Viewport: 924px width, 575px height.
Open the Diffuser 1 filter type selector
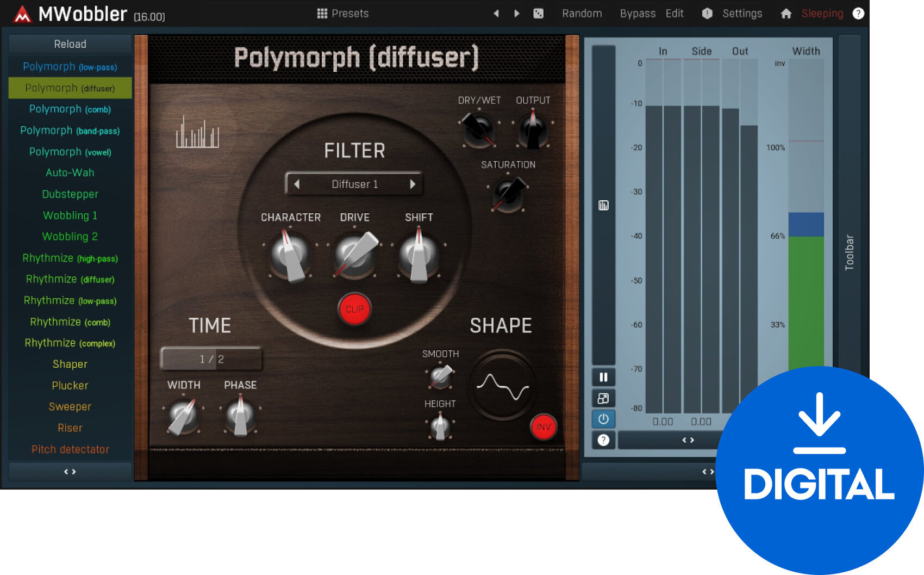click(x=354, y=184)
